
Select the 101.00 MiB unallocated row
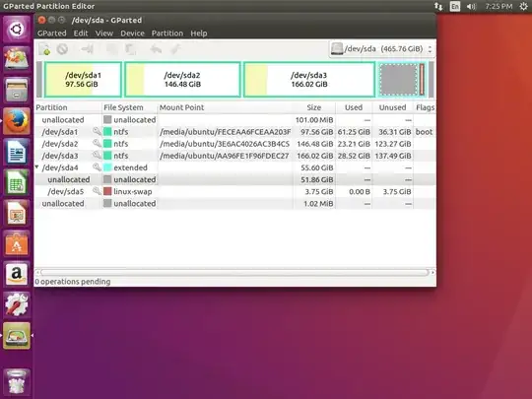(235, 120)
